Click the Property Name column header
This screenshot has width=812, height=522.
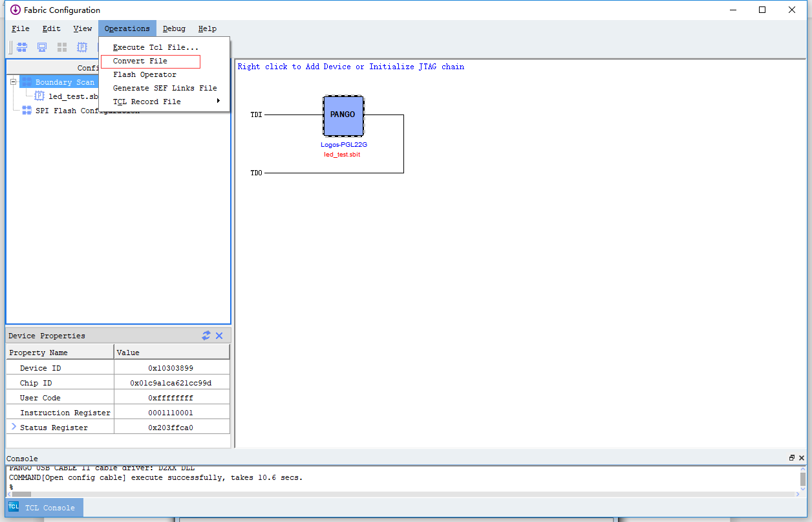coord(60,353)
